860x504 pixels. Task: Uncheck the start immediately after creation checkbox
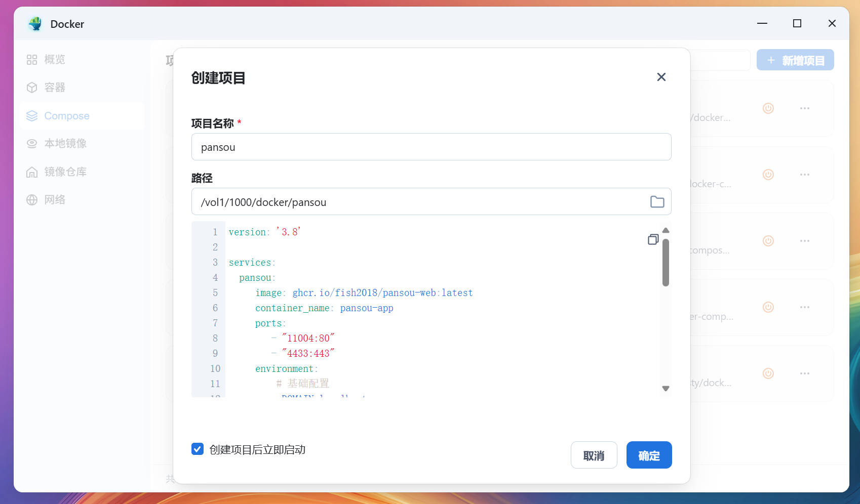coord(198,449)
